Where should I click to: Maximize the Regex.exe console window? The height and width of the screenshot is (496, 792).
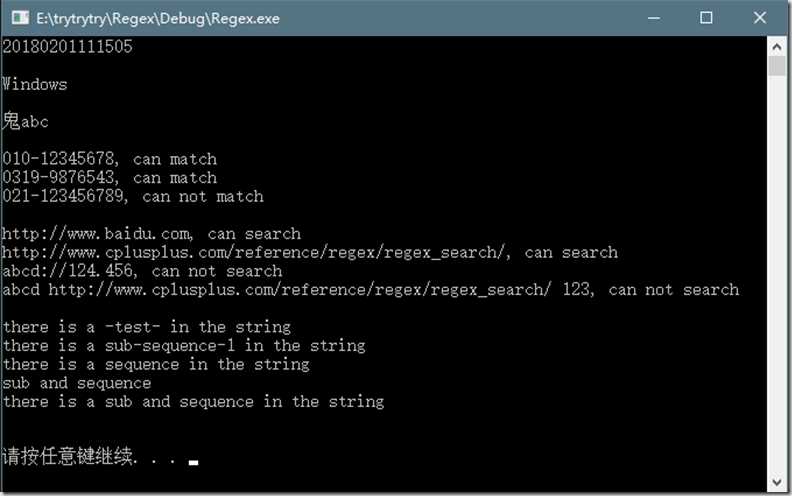point(706,18)
